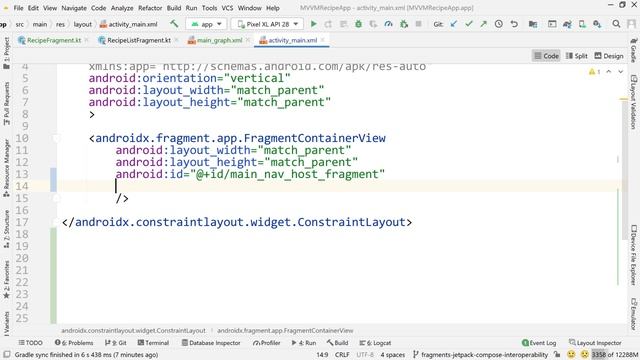Viewport: 640px width, 360px height.
Task: Collapse the FragmentContainerView tag fold marker
Action: (56, 138)
